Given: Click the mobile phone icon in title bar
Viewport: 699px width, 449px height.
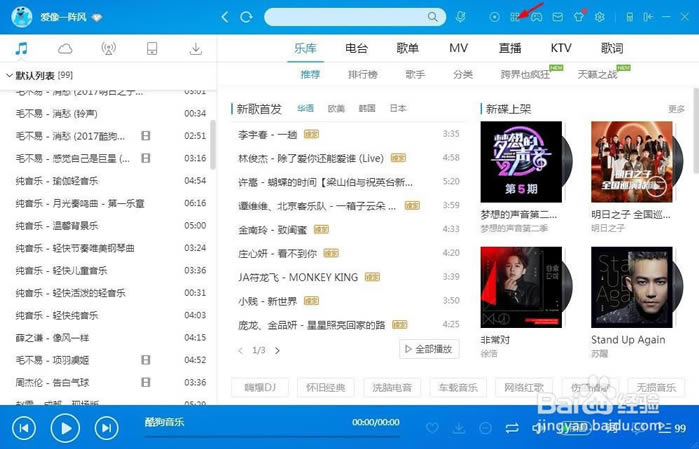Looking at the screenshot, I should (x=629, y=17).
